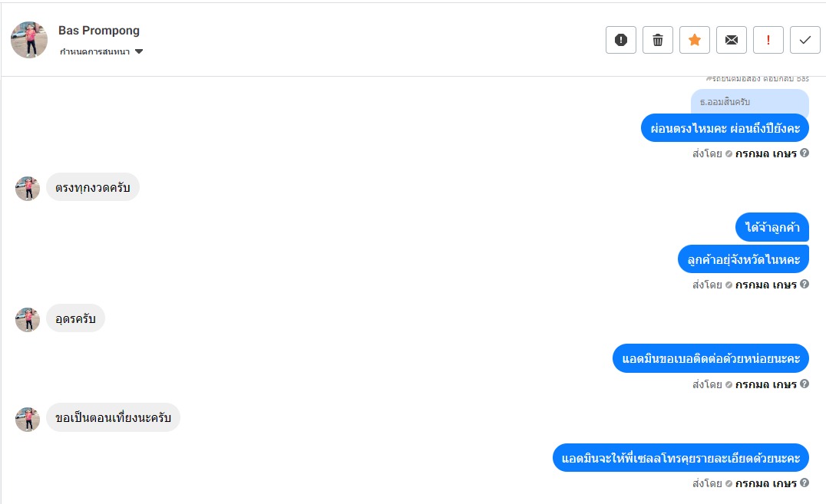Click avatar beside 'ตรงทุกงวดครับ' message
This screenshot has height=504, width=826.
28,188
